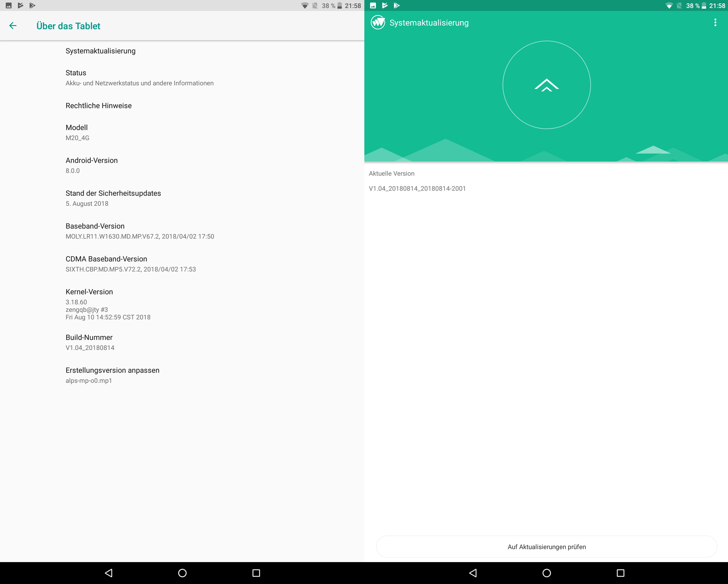The width and height of the screenshot is (728, 584).
Task: Tap the date 5. August 2018
Action: click(x=87, y=203)
